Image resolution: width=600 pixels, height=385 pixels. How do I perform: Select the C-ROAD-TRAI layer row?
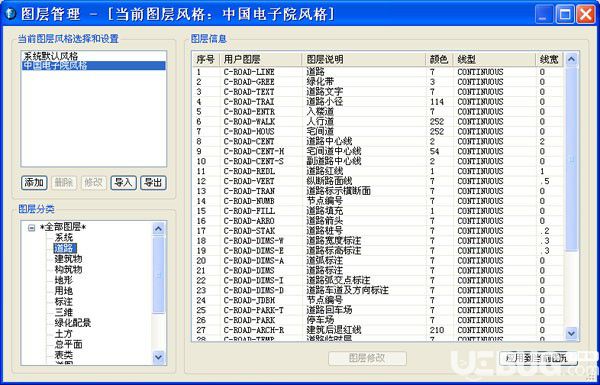378,102
